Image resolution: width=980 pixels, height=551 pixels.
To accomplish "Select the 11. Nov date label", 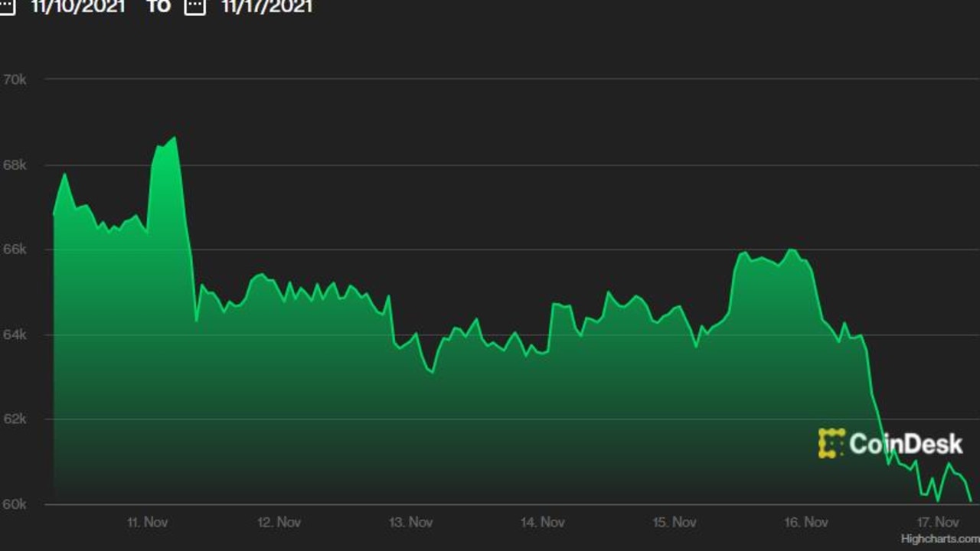I will (147, 523).
